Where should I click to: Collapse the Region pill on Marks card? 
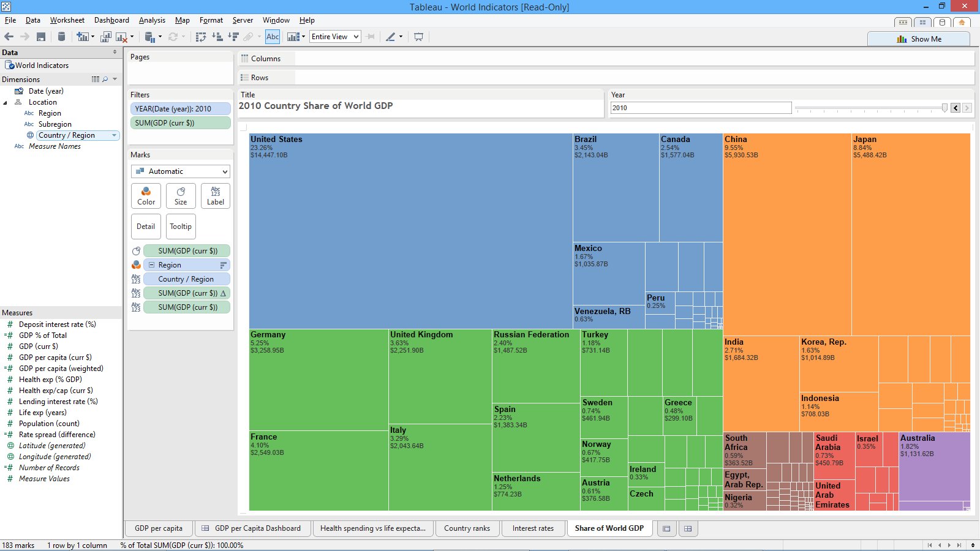(151, 265)
